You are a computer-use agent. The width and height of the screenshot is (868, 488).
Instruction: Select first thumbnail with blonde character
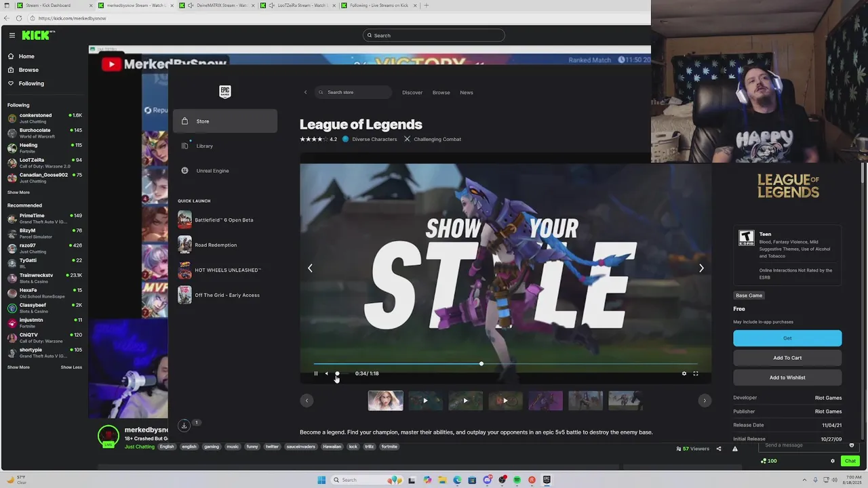point(385,401)
